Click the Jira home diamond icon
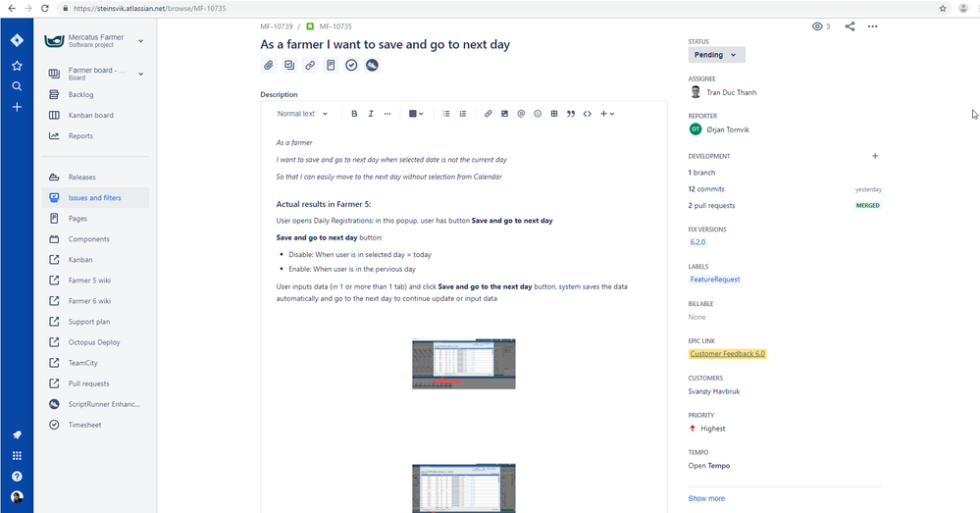Image resolution: width=980 pixels, height=513 pixels. pos(17,40)
